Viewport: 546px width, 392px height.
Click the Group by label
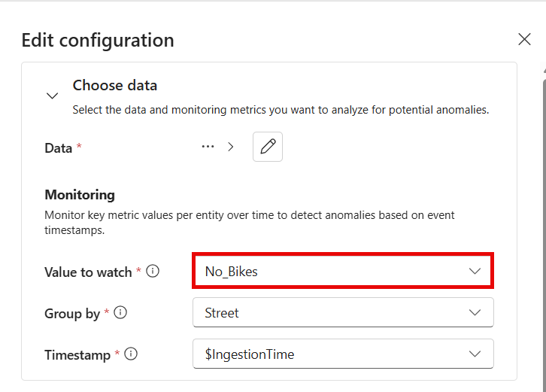click(x=72, y=314)
